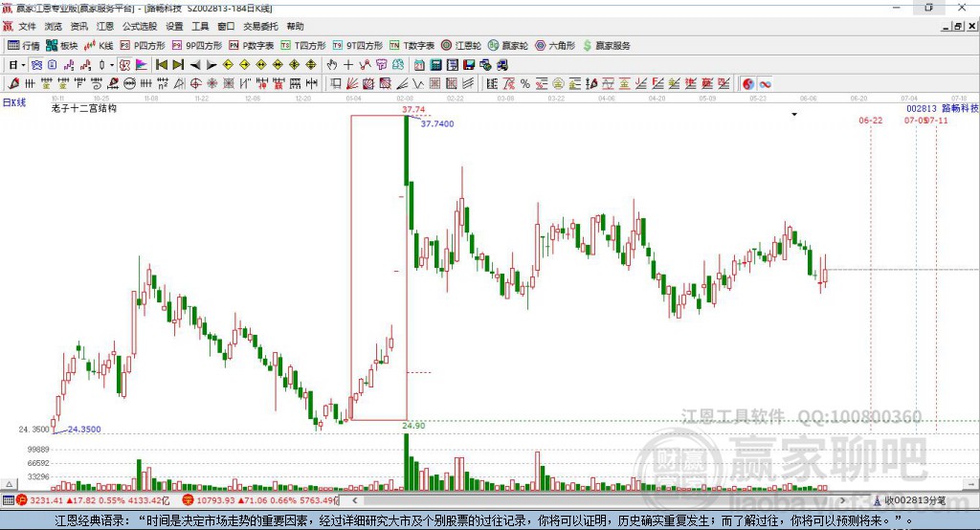Viewport: 980px width, 530px height.
Task: Open the calendar icon in toolbar
Action: pyautogui.click(x=419, y=65)
